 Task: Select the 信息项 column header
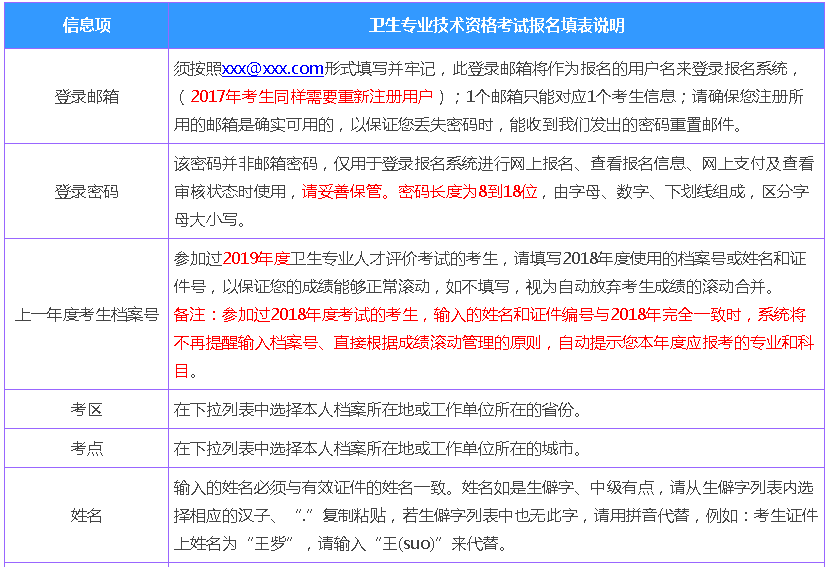pos(87,25)
